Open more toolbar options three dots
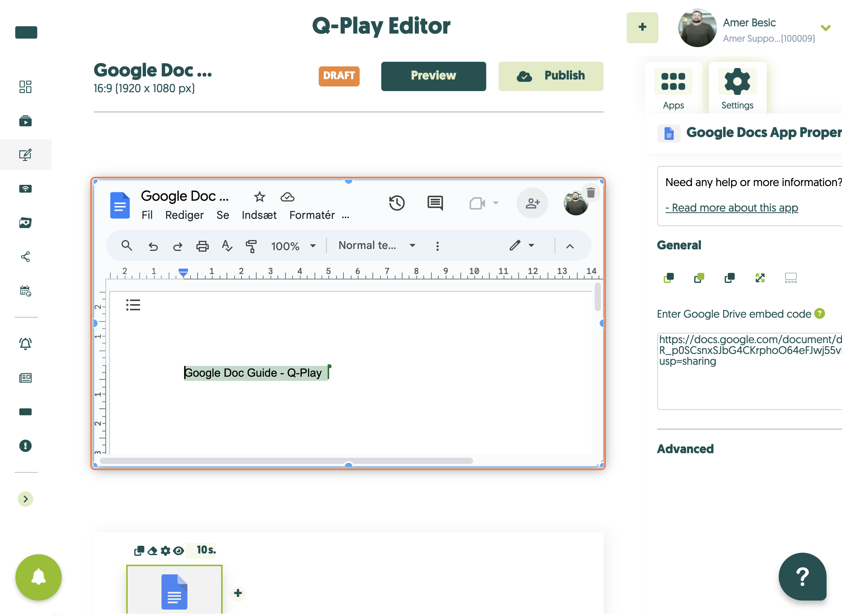Viewport: 842px width, 616px height. pyautogui.click(x=437, y=246)
